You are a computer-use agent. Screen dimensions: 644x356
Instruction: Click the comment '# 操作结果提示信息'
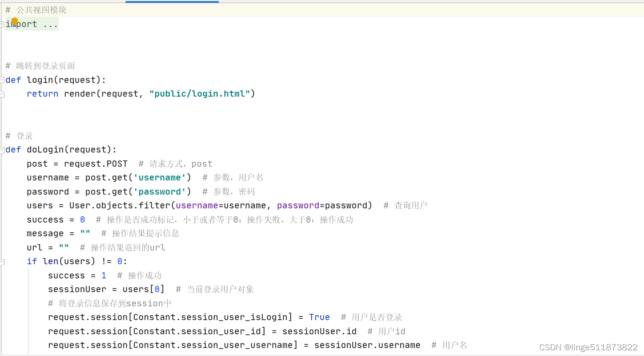140,234
